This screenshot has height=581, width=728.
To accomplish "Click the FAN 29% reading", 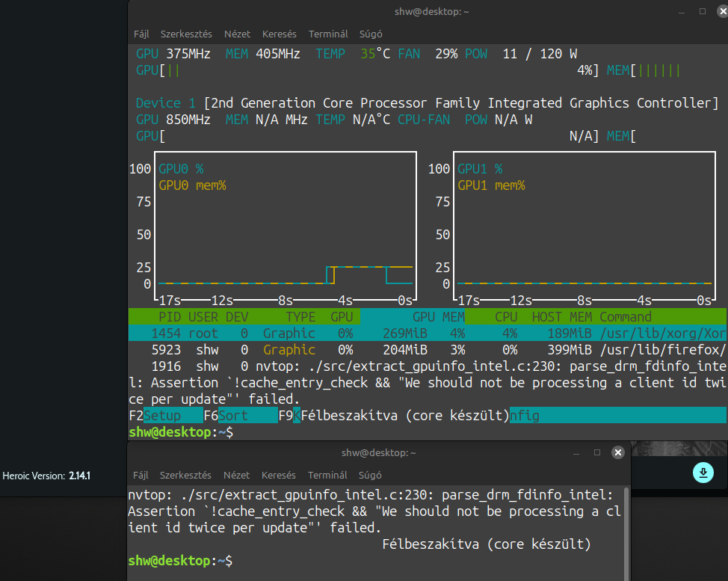I will point(428,54).
